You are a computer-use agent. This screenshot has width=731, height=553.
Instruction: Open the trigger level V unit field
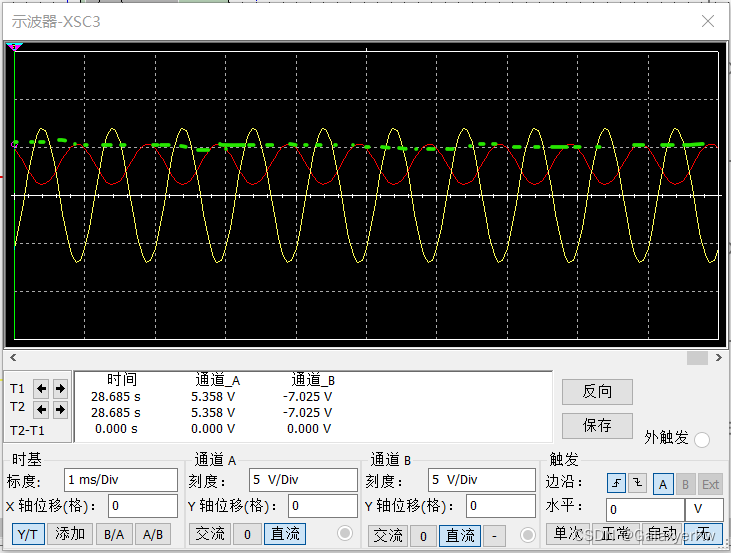pos(704,509)
